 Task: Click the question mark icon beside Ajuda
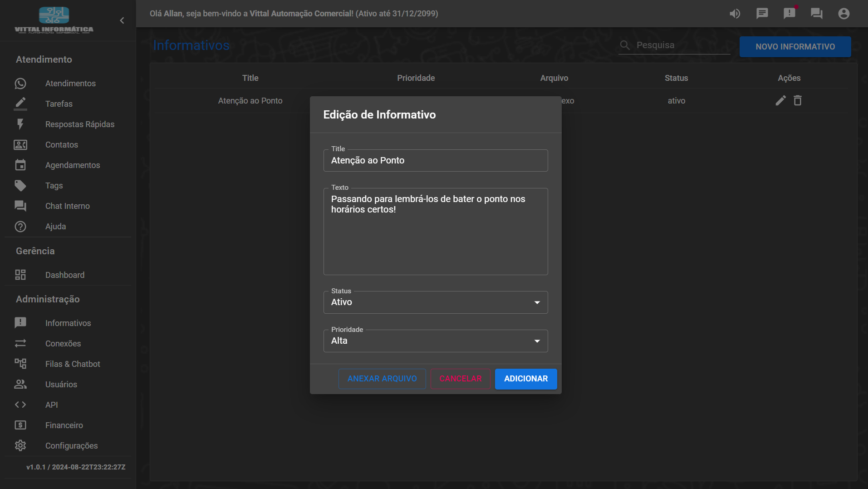point(20,227)
